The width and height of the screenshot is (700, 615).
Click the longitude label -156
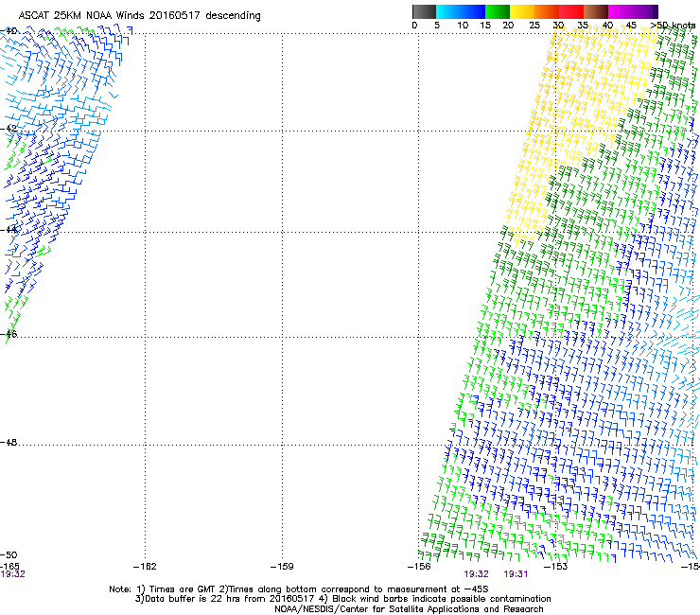[419, 567]
